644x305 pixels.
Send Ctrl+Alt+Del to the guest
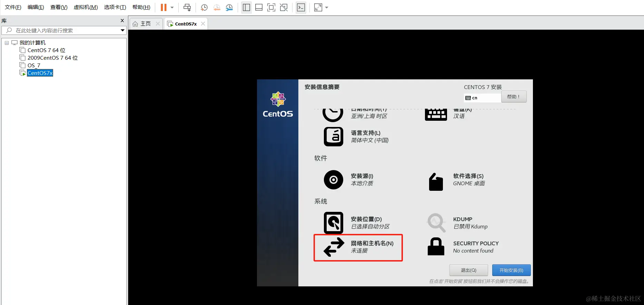click(x=187, y=7)
